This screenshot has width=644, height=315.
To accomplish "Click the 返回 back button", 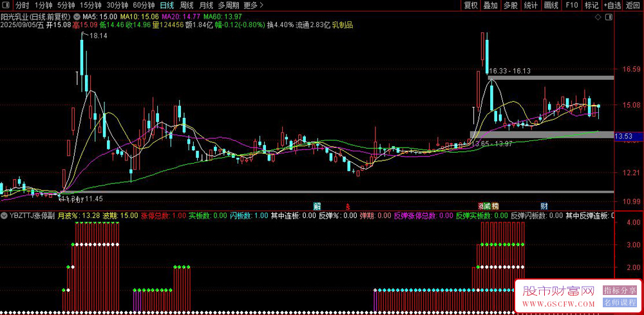I will [x=633, y=5].
